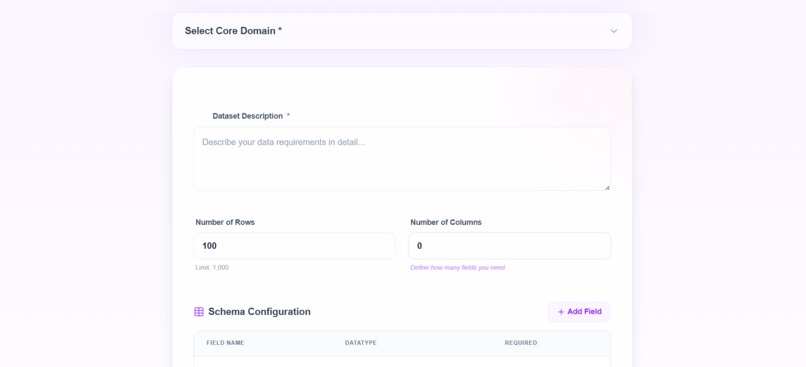Screen dimensions: 806x367
Task: Click the Schema Configuration heading
Action: 259,312
